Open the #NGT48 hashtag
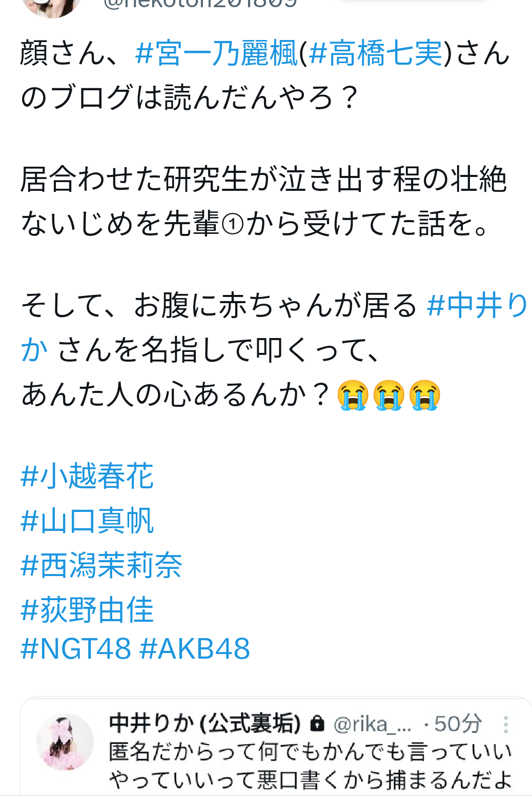 coord(76,648)
